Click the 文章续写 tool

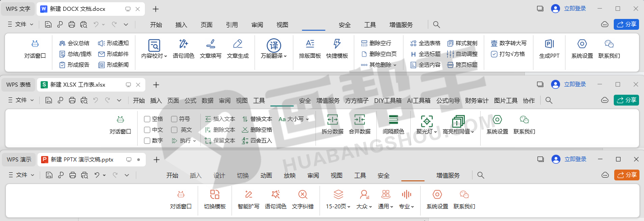tap(211, 50)
